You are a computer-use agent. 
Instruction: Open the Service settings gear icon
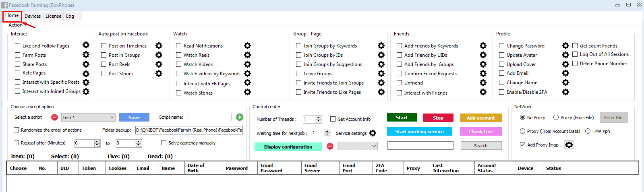pos(373,133)
